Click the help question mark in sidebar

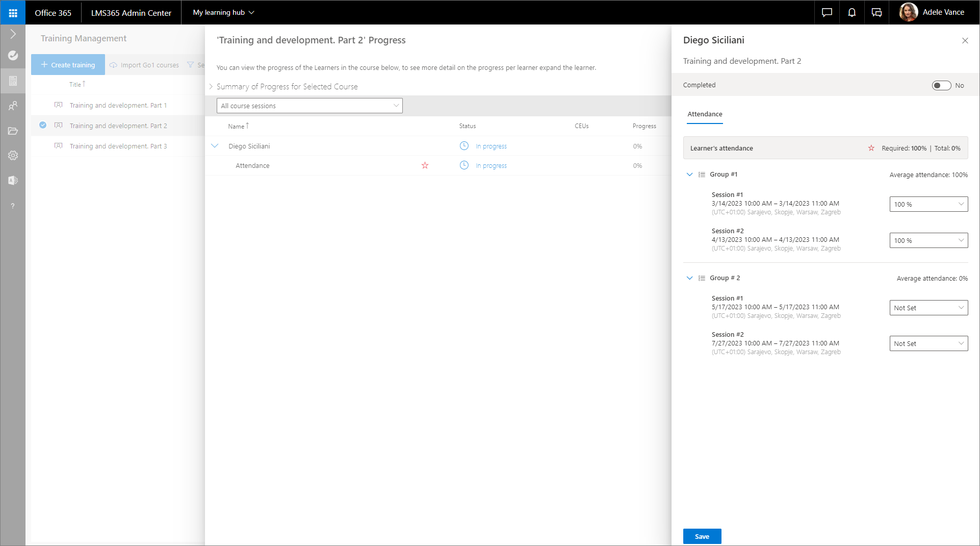tap(13, 206)
